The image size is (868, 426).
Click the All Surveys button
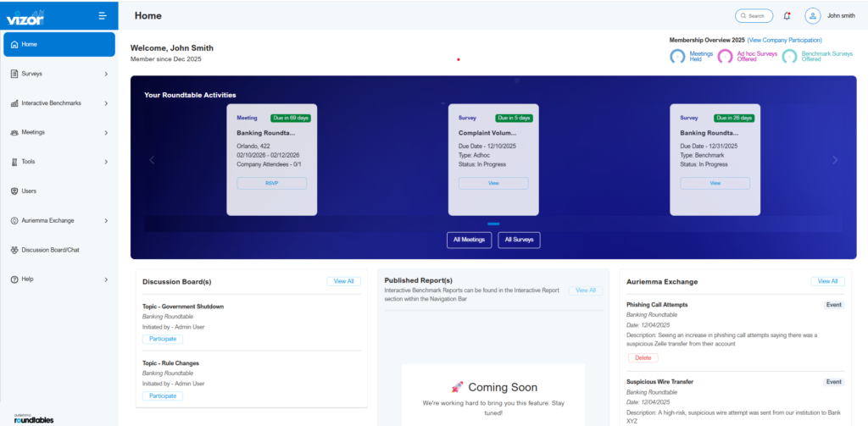tap(519, 240)
